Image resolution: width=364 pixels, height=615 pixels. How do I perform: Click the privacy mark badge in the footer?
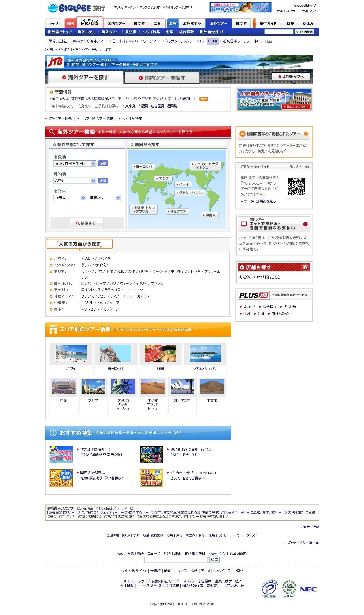tap(269, 588)
